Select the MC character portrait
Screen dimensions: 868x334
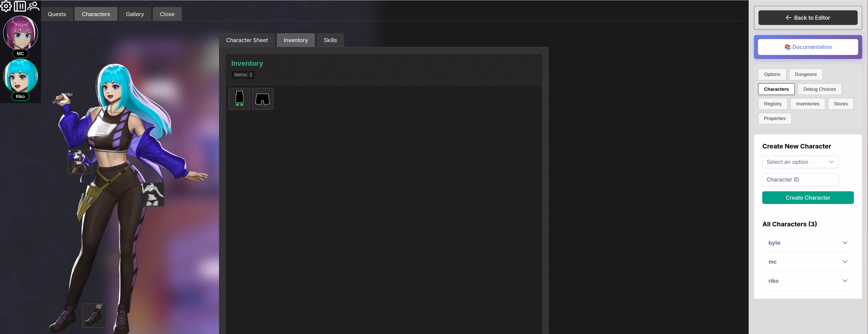pos(20,33)
